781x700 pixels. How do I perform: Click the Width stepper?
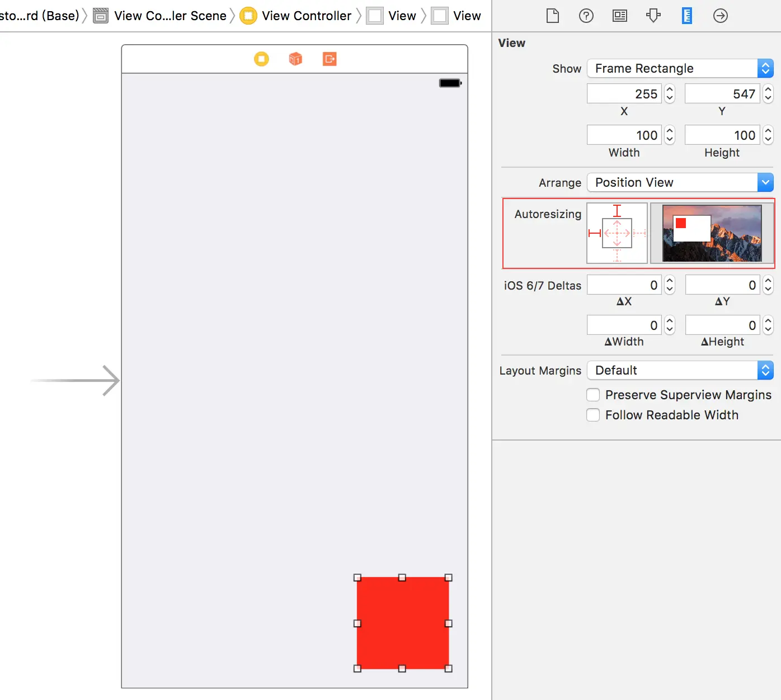[x=670, y=135]
